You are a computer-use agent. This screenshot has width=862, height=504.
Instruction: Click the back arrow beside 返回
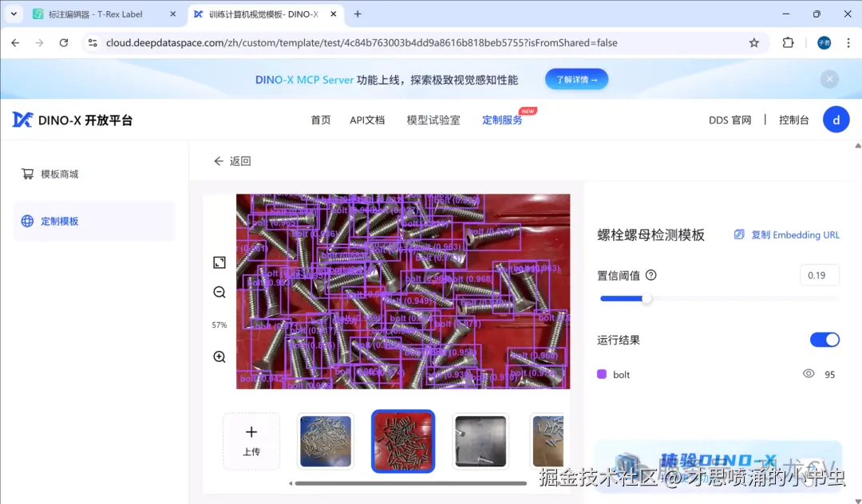pyautogui.click(x=219, y=160)
